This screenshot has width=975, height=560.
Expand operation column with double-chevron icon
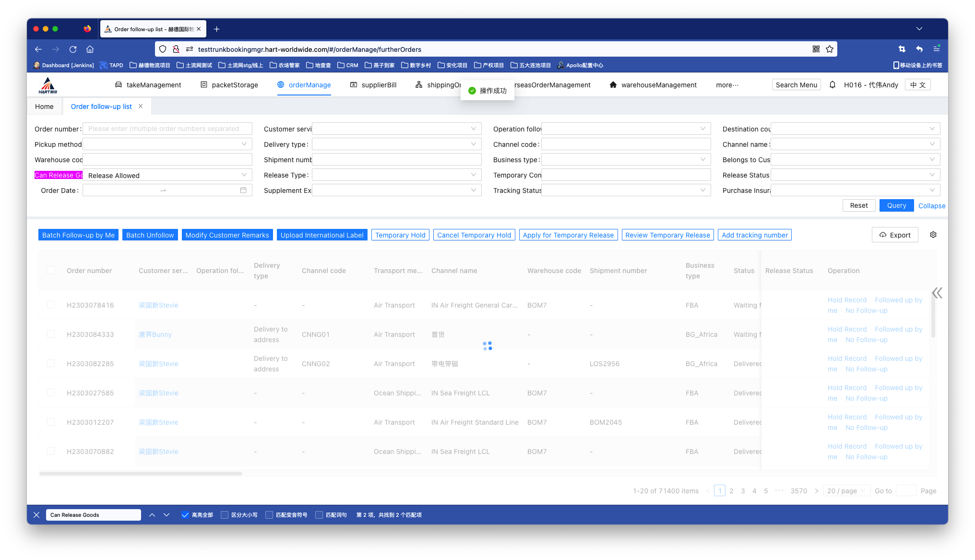coord(937,293)
